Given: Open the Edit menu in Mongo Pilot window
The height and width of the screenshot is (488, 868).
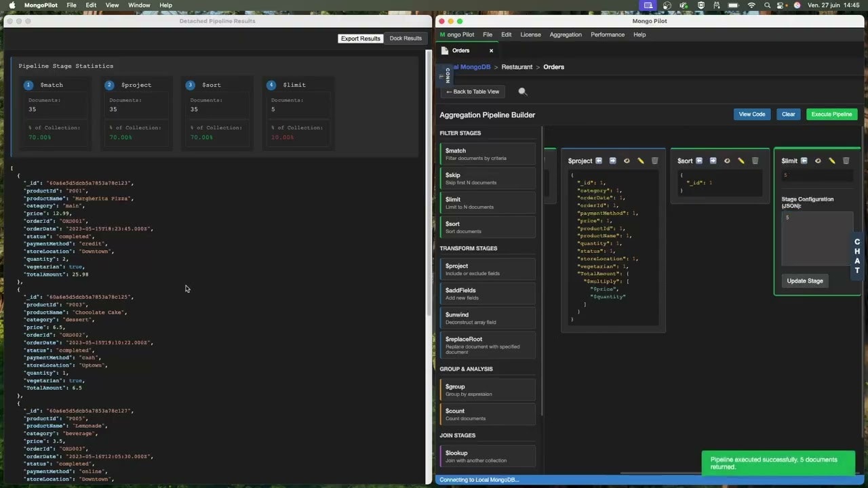Looking at the screenshot, I should tap(507, 35).
